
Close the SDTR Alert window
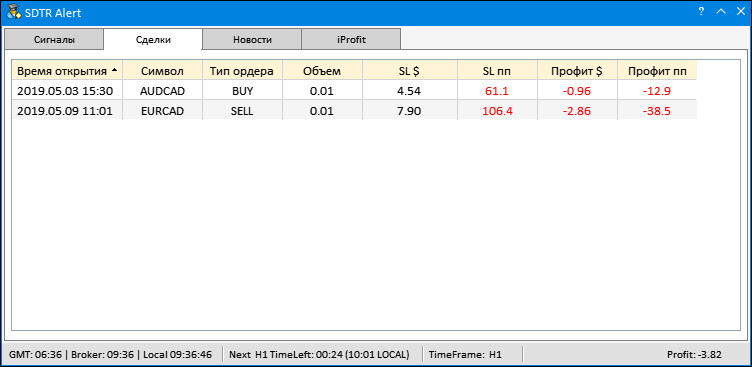[740, 12]
